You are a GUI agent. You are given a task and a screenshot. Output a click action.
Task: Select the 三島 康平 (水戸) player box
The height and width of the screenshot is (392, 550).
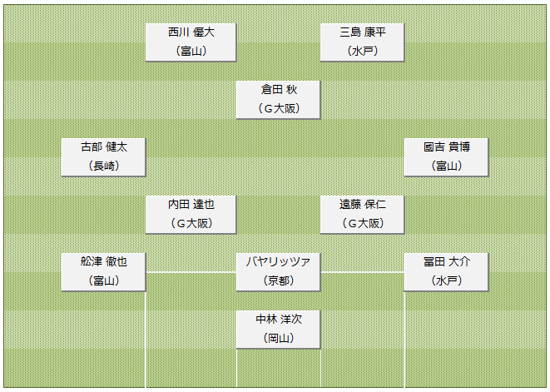(362, 42)
